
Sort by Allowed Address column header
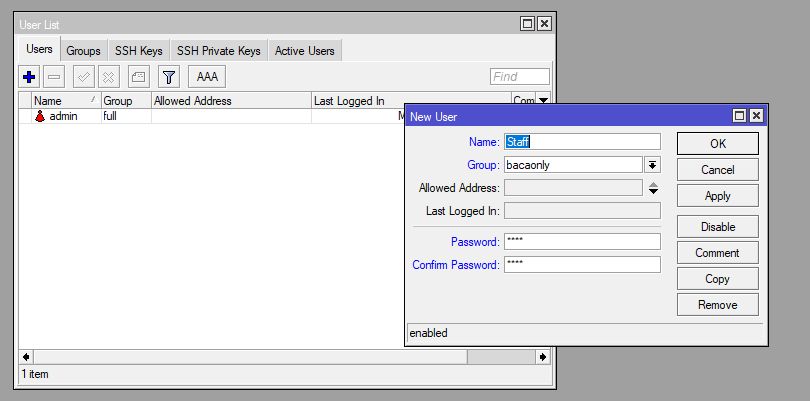coord(231,101)
